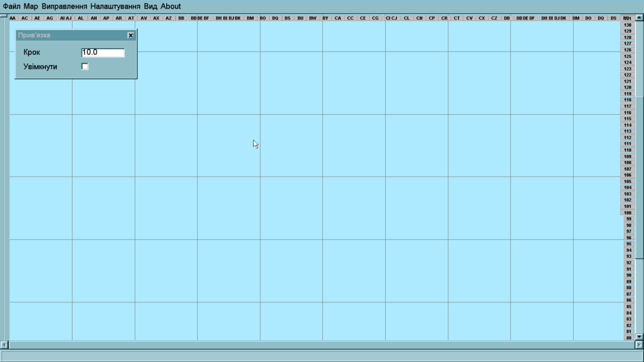The height and width of the screenshot is (362, 644).
Task: Select column header BM
Action: [250, 18]
